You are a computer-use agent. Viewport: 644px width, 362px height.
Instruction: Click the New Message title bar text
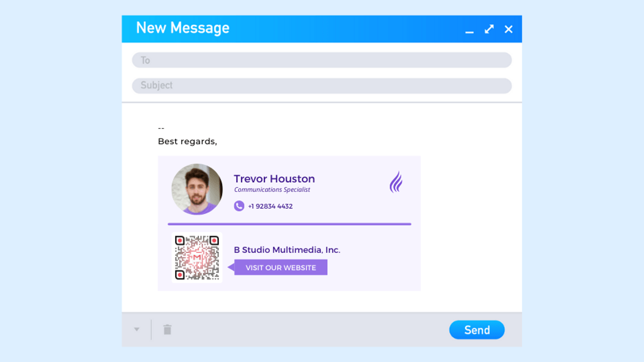(182, 28)
